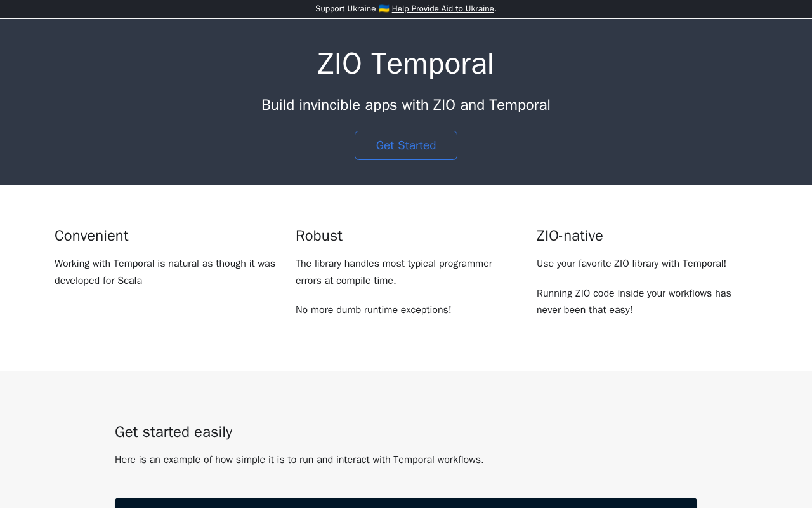Click the 'Here is an example' description text
Image resolution: width=812 pixels, height=508 pixels.
coord(299,460)
